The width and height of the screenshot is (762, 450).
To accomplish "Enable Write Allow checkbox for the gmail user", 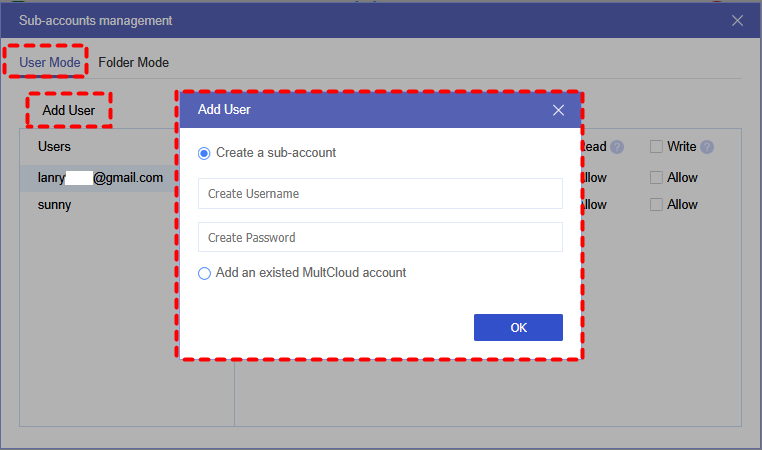I will (657, 178).
